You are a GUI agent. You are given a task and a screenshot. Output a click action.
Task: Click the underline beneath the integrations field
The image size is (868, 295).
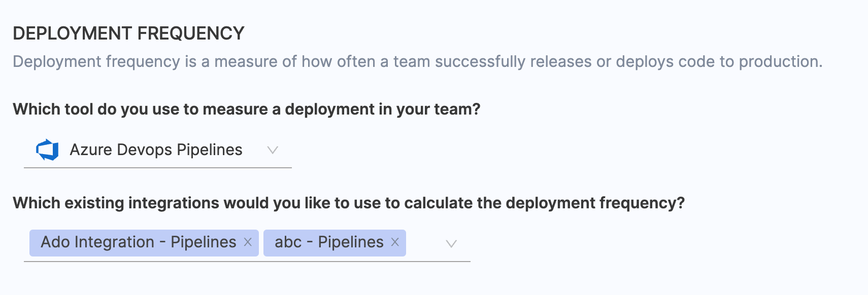pyautogui.click(x=247, y=262)
